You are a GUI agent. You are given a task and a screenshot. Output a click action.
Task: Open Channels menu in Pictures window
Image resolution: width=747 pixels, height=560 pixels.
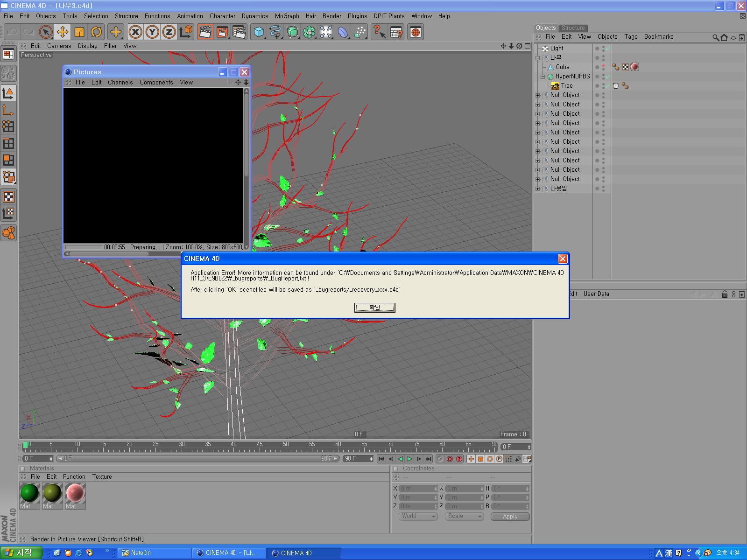coord(120,82)
